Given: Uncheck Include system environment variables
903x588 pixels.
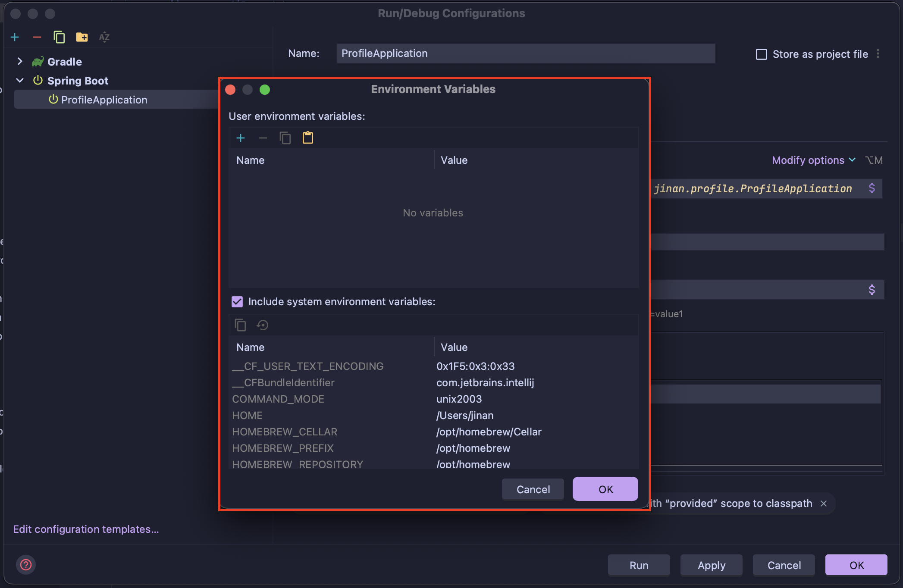Looking at the screenshot, I should click(237, 302).
